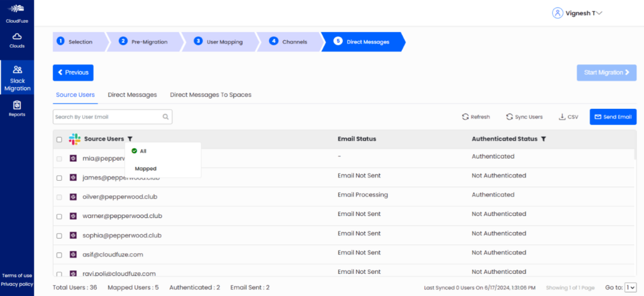Image resolution: width=644 pixels, height=296 pixels.
Task: Click the Email Processing status cell
Action: click(x=363, y=195)
